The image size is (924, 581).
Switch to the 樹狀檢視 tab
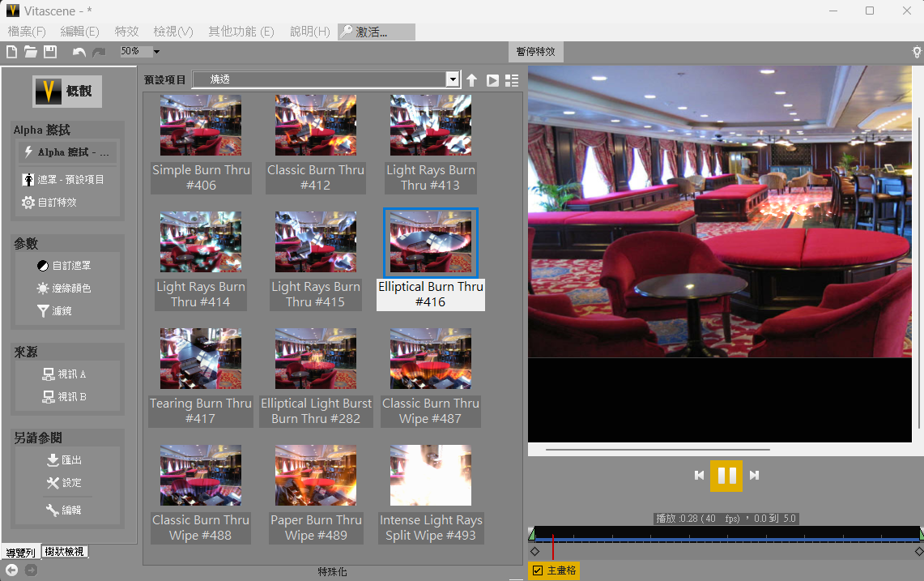pos(65,552)
